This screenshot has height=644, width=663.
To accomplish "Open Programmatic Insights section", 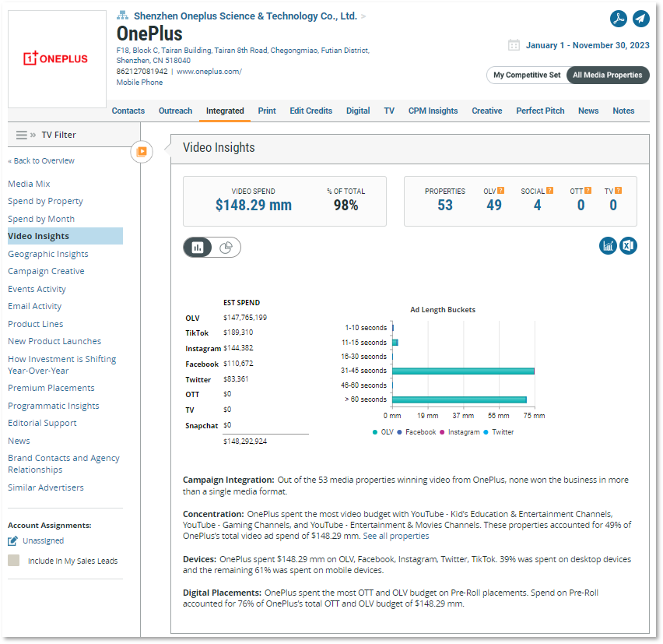I will (x=54, y=406).
